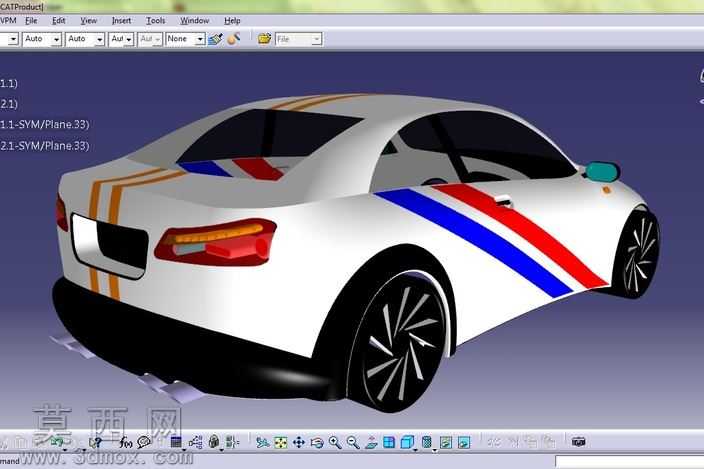The width and height of the screenshot is (704, 469).
Task: Click the command input field
Action: [x=629, y=462]
